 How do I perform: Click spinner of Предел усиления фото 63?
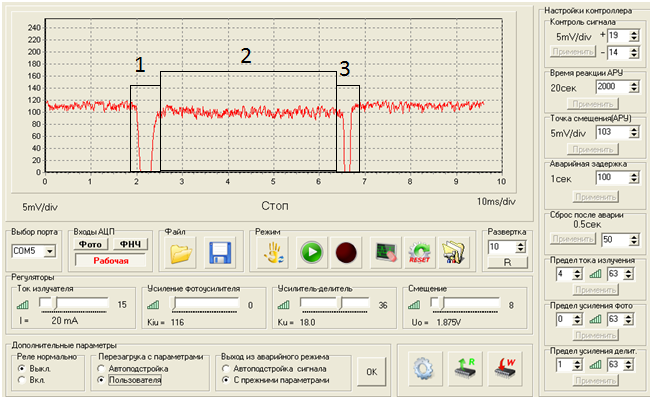point(629,319)
